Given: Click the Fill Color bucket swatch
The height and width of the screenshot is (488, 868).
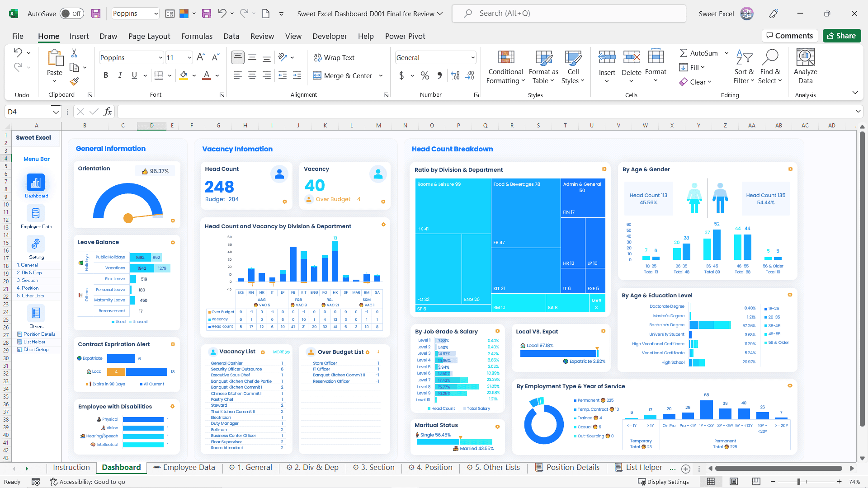Looking at the screenshot, I should click(x=183, y=75).
